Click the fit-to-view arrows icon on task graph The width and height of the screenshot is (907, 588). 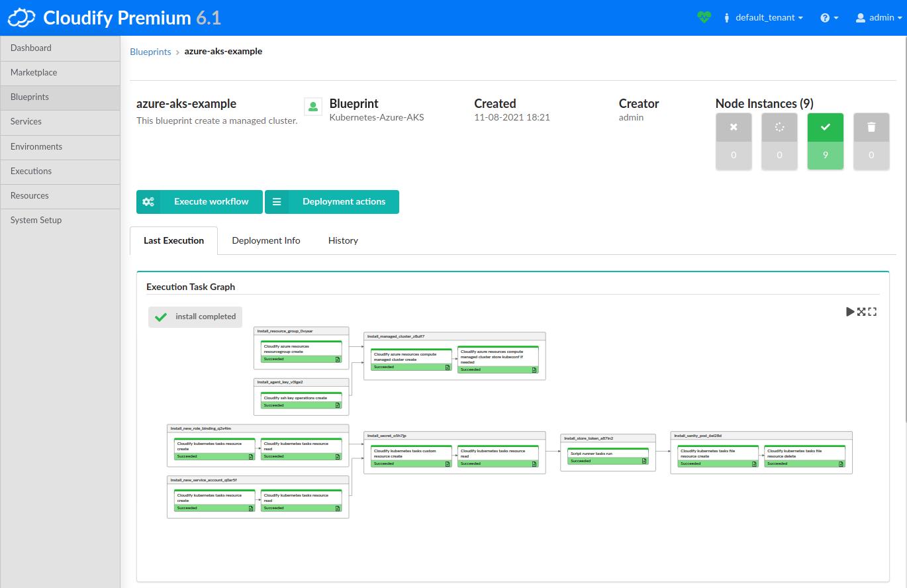pos(861,311)
